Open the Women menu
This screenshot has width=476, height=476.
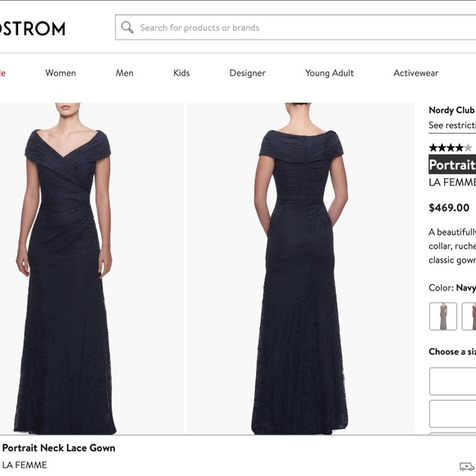click(61, 73)
